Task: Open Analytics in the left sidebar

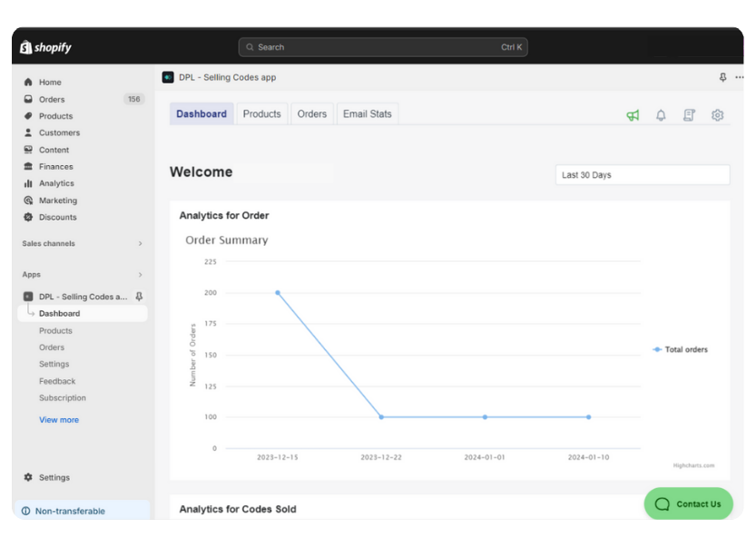Action: pyautogui.click(x=56, y=183)
